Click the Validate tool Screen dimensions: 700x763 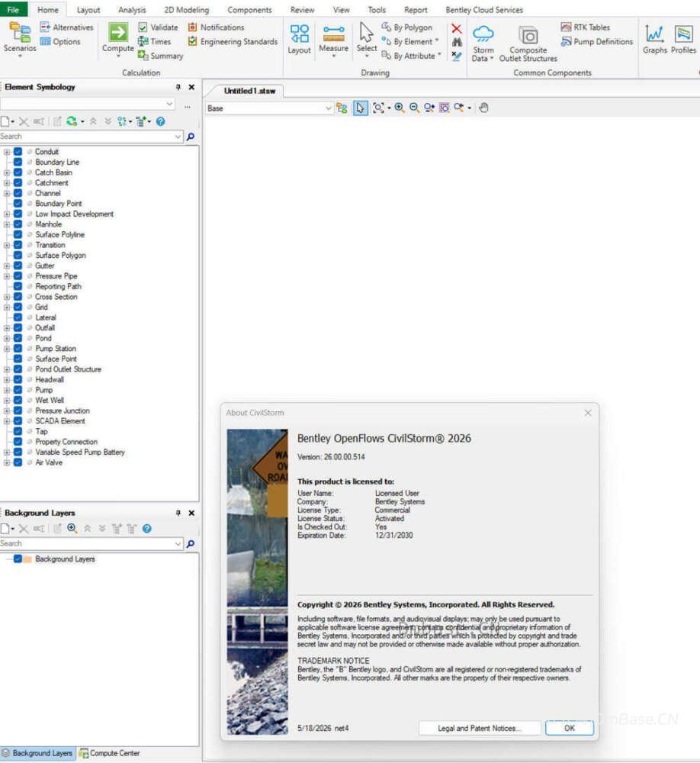158,27
